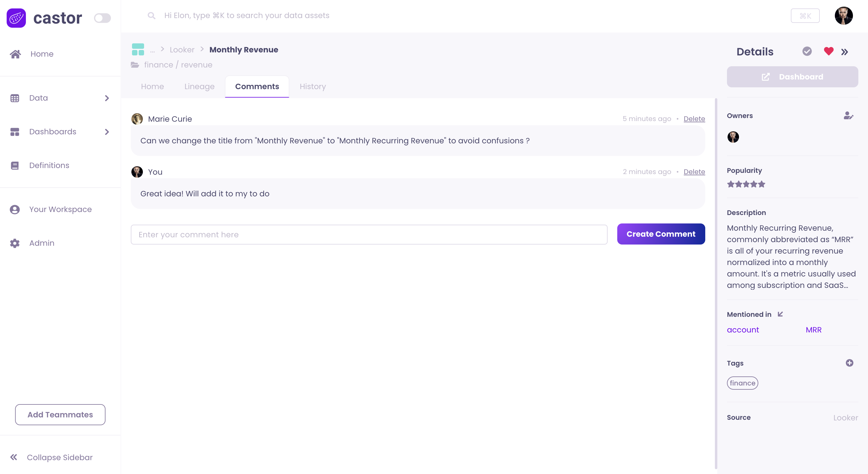Delete Marie Curie's comment
This screenshot has width=868, height=474.
click(x=694, y=119)
